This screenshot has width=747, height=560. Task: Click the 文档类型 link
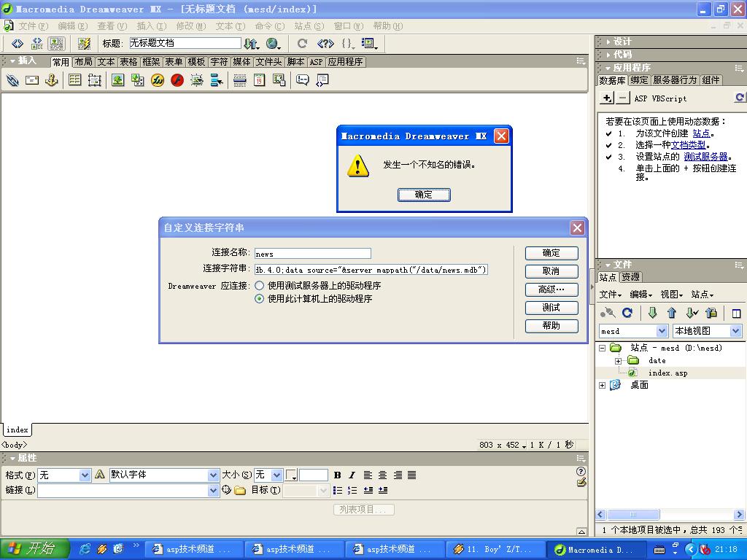click(x=688, y=145)
